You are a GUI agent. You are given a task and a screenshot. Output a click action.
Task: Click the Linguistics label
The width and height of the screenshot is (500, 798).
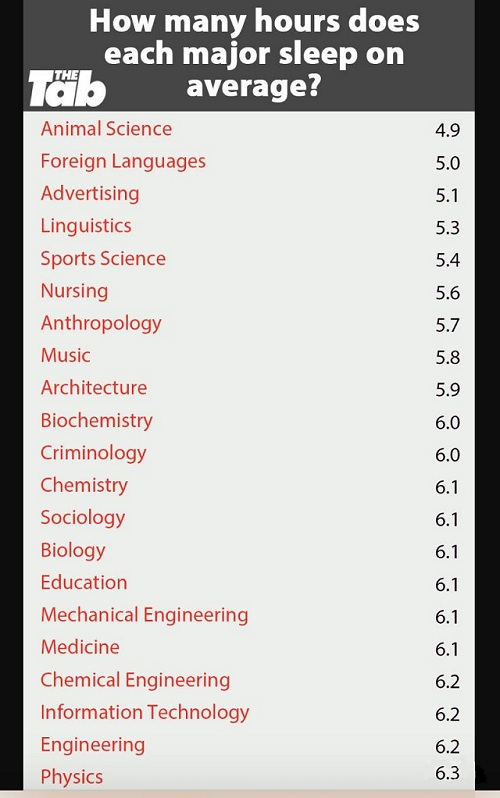click(x=86, y=226)
